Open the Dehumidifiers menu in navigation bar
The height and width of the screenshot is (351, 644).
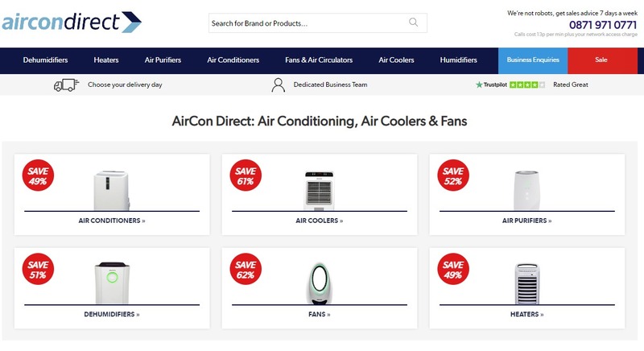(x=45, y=60)
